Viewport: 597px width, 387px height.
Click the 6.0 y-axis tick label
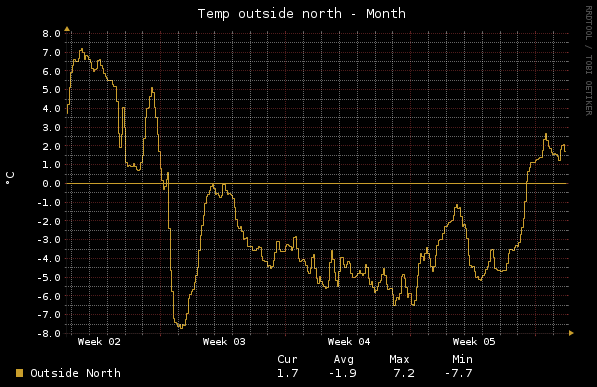tap(51, 71)
